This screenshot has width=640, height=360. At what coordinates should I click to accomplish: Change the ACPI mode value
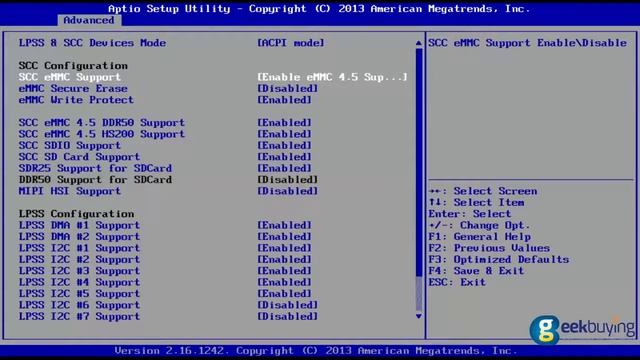(x=291, y=43)
